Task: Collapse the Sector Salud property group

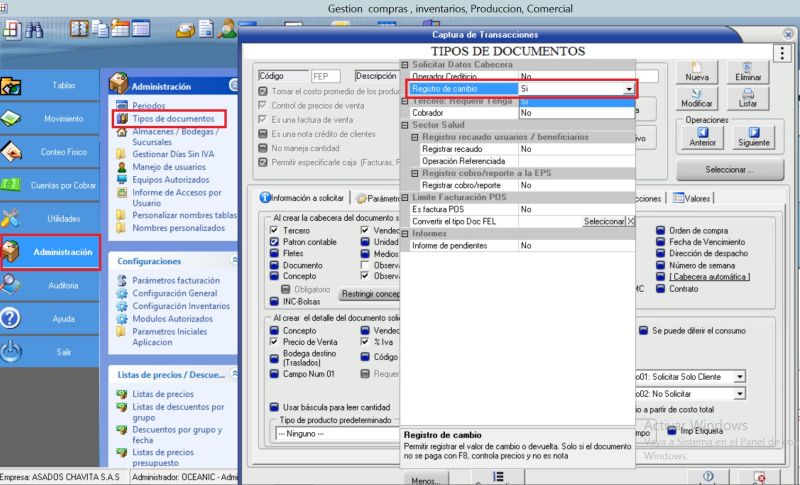Action: (x=406, y=125)
